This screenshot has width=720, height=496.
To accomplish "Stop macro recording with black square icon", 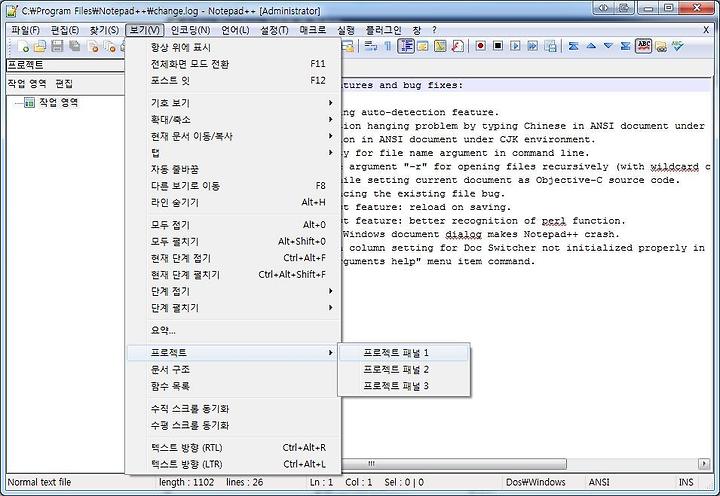I will pyautogui.click(x=498, y=46).
